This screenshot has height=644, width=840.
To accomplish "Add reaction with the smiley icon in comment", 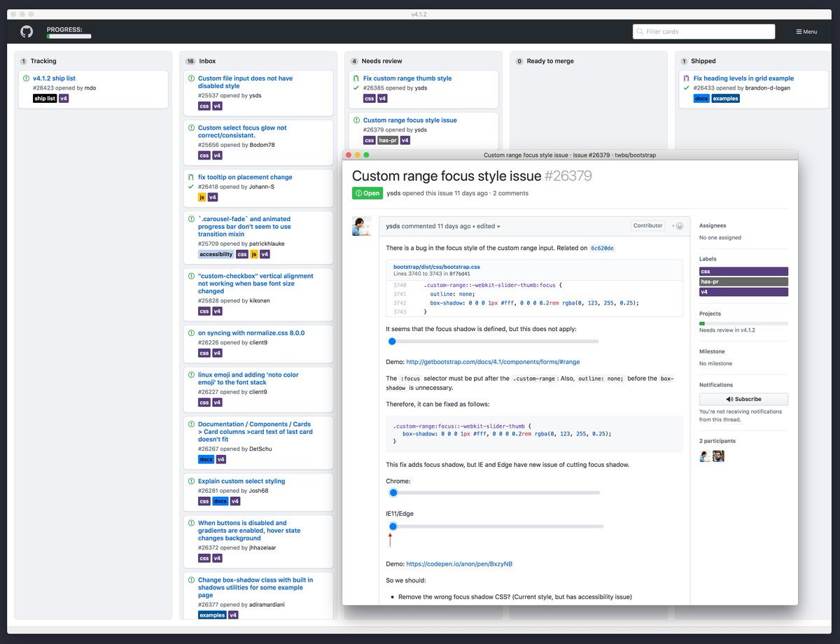I will coord(678,226).
